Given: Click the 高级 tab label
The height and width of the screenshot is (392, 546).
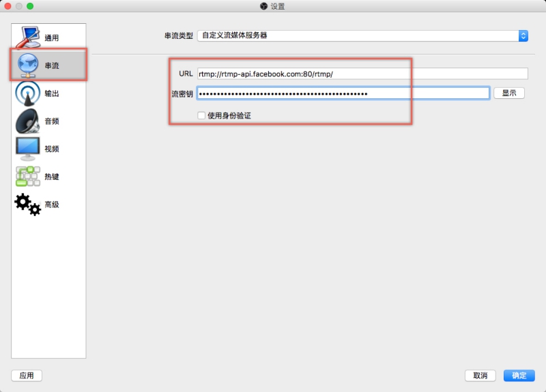Looking at the screenshot, I should [52, 205].
